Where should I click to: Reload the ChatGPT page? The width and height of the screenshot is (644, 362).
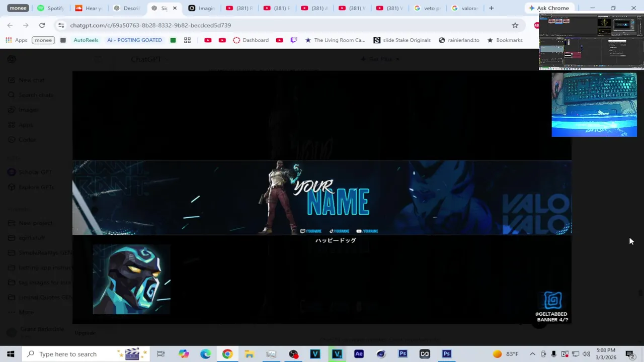pyautogui.click(x=42, y=25)
